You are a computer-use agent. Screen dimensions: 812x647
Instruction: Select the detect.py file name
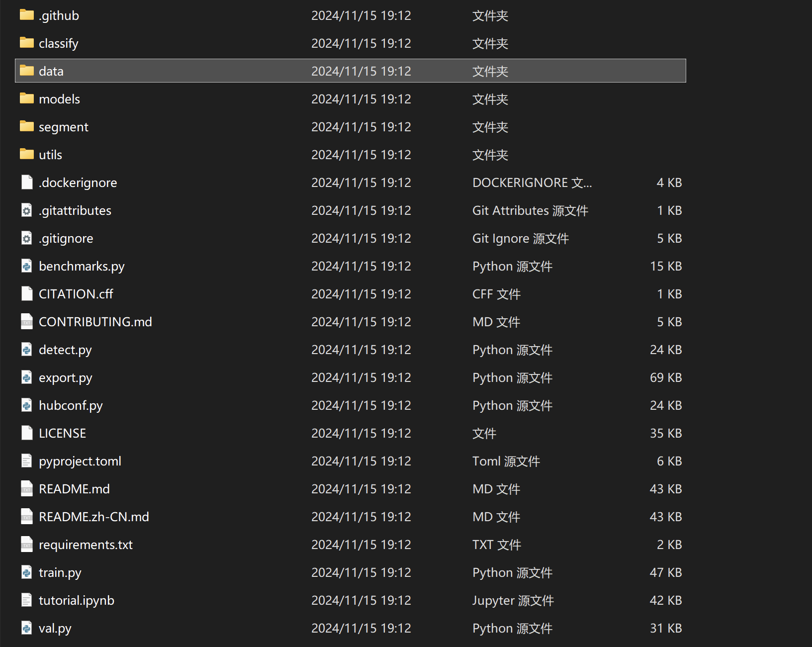coord(65,350)
